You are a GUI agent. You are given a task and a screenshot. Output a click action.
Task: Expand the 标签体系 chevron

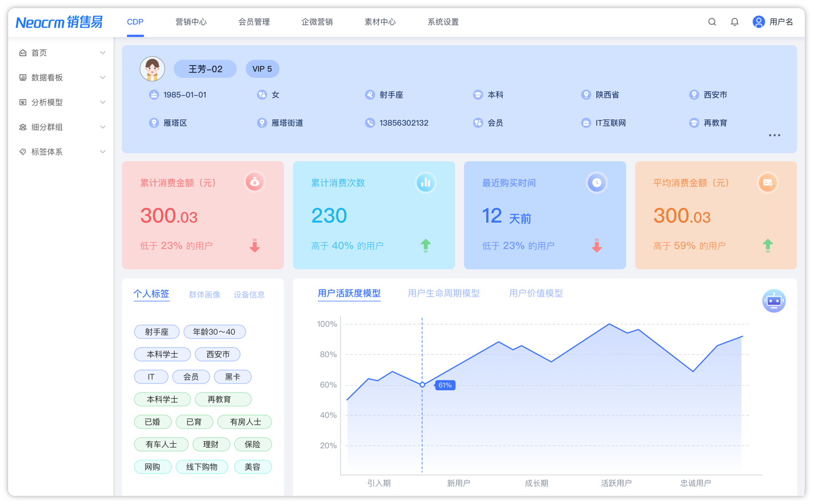pyautogui.click(x=102, y=152)
